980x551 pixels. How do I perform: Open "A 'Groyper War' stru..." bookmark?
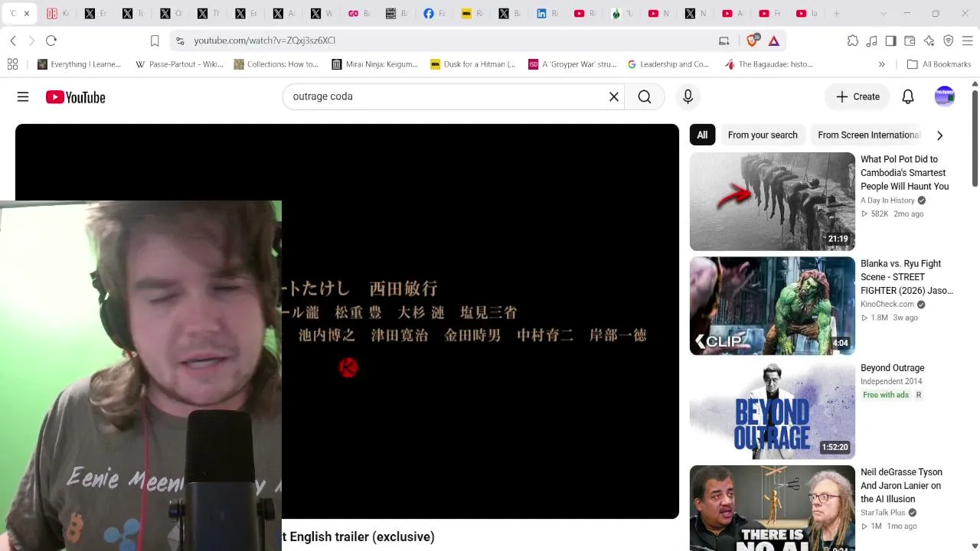pos(571,64)
